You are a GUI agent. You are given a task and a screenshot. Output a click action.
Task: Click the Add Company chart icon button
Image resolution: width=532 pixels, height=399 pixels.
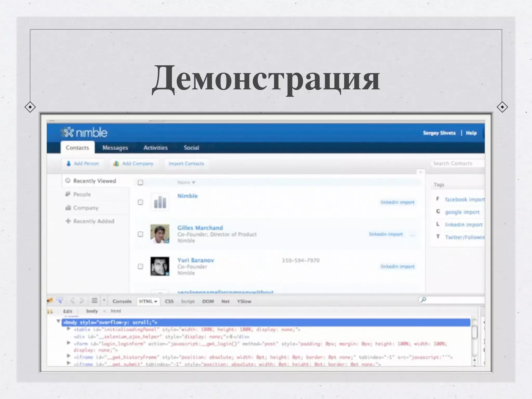(116, 163)
